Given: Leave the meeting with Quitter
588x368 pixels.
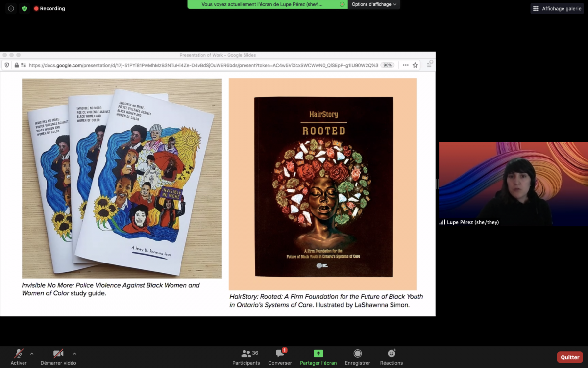Looking at the screenshot, I should (x=570, y=357).
